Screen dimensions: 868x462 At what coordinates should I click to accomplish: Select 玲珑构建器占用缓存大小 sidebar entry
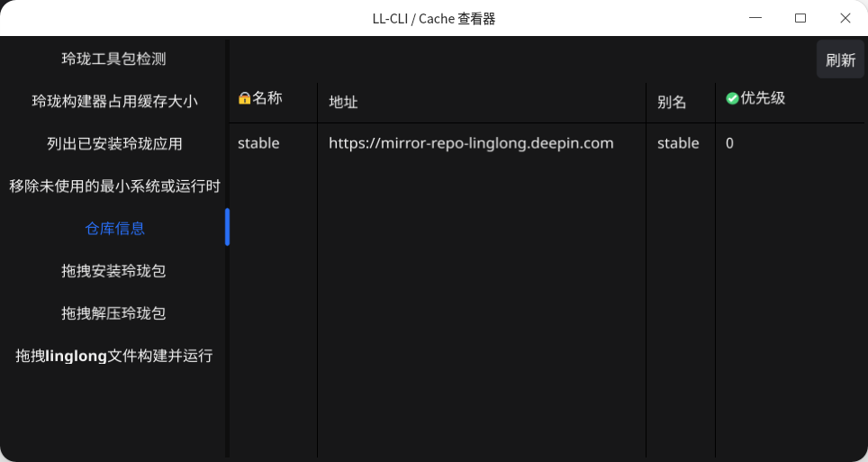(x=114, y=102)
